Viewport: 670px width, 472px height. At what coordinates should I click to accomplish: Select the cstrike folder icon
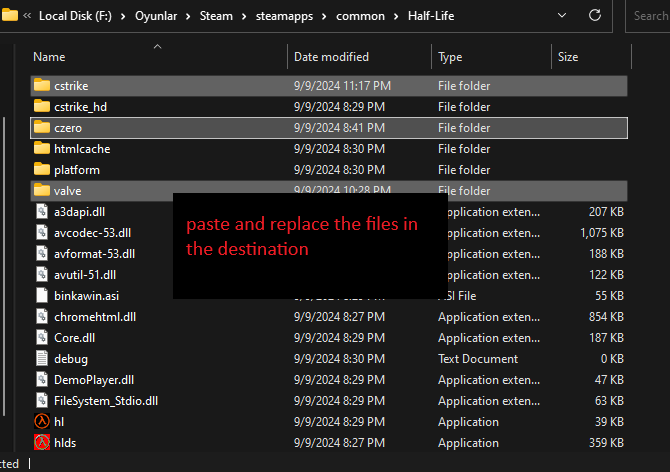pyautogui.click(x=42, y=86)
